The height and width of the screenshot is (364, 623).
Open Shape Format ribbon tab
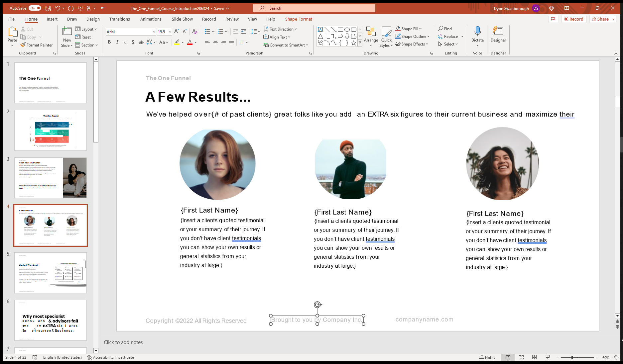click(299, 19)
